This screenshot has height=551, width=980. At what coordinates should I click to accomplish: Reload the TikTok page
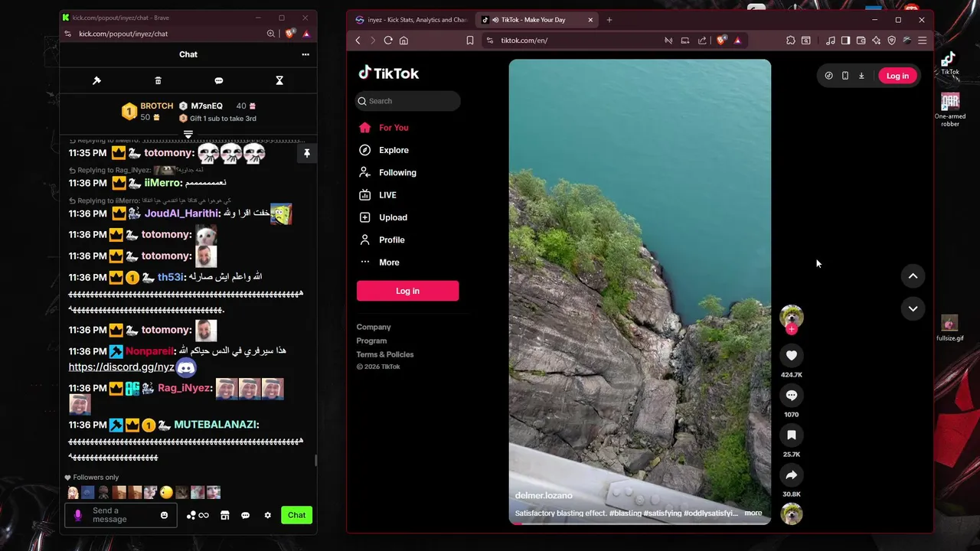[x=388, y=41]
